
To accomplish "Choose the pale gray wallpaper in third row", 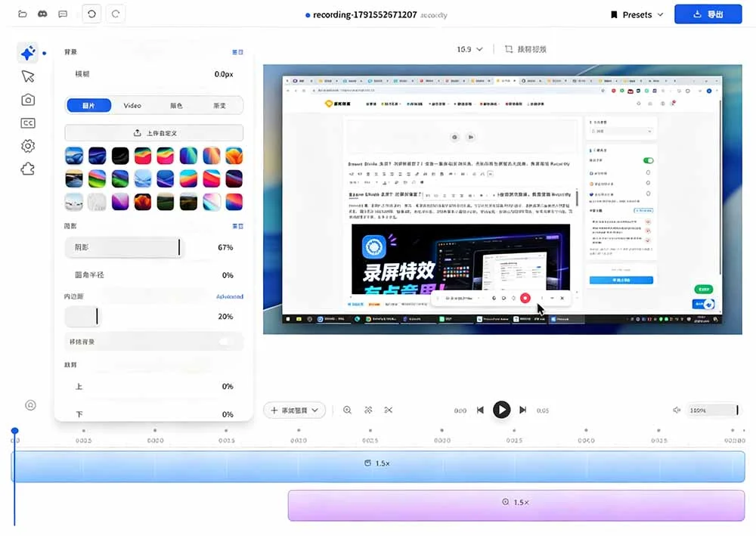I will pos(97,202).
